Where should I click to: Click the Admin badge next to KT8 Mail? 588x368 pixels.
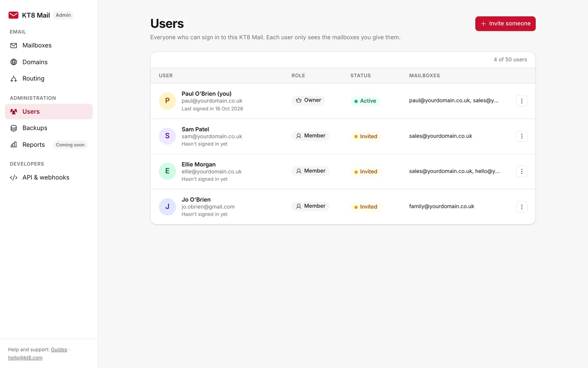63,15
